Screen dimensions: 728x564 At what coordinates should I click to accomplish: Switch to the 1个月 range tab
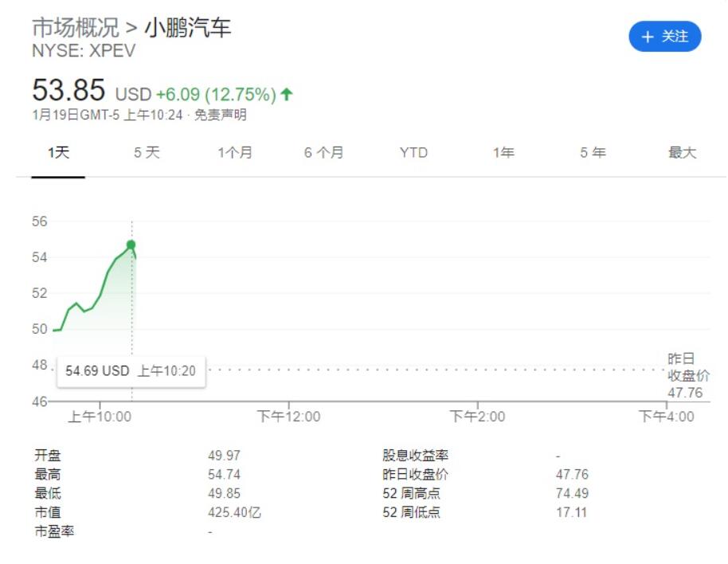coord(235,152)
